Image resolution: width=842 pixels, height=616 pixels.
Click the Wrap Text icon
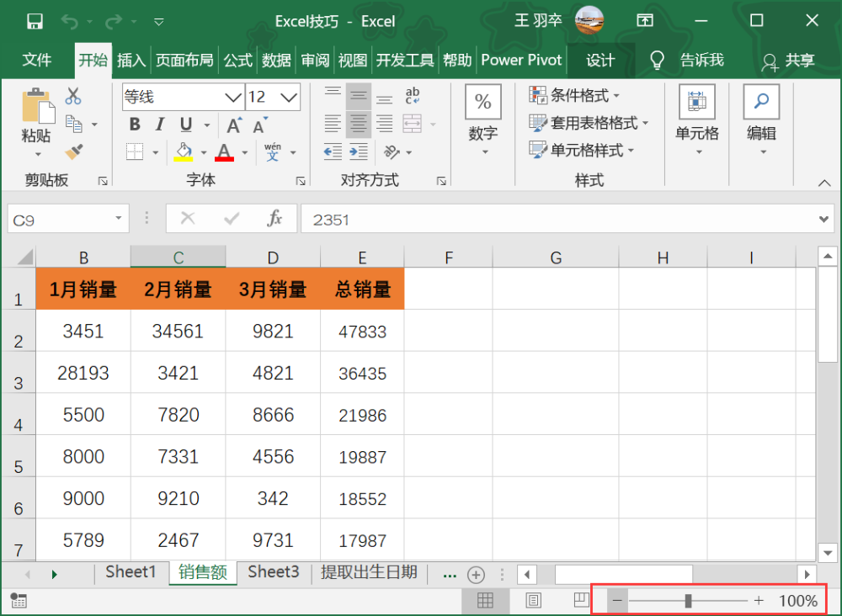[x=413, y=95]
